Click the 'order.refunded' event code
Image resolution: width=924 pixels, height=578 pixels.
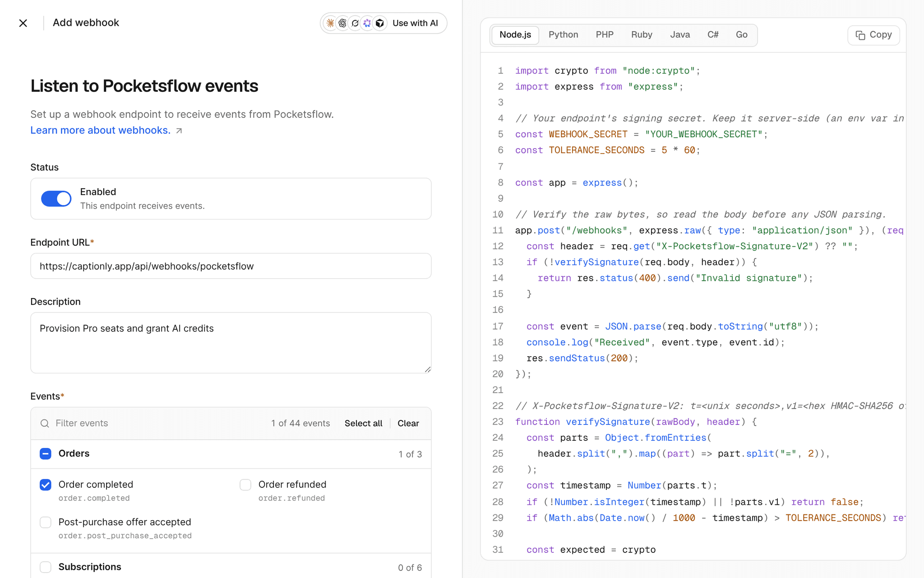(291, 498)
